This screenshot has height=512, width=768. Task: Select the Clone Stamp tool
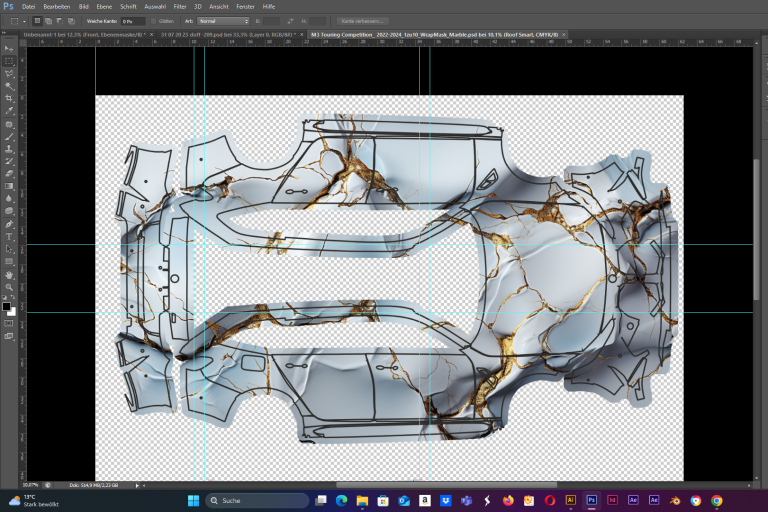tap(9, 148)
